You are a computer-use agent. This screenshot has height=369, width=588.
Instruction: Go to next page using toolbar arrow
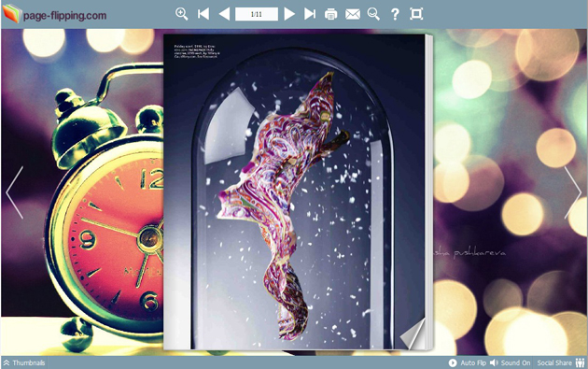tap(289, 14)
